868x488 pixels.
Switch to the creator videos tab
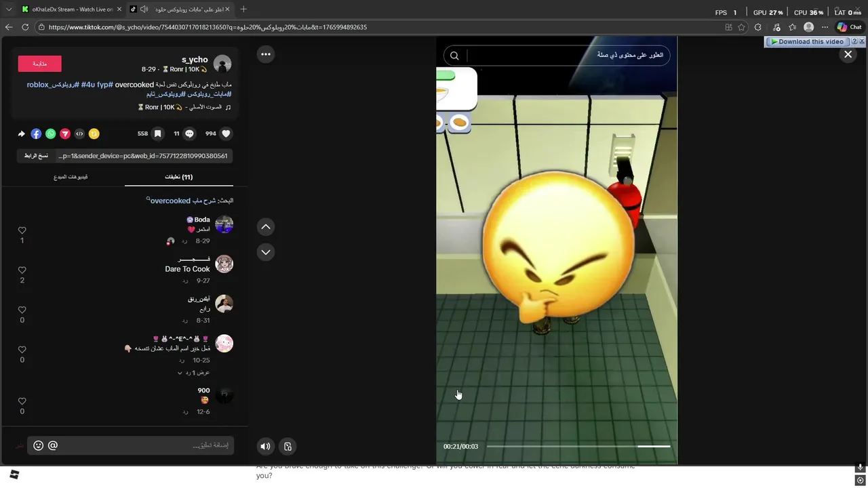(71, 177)
